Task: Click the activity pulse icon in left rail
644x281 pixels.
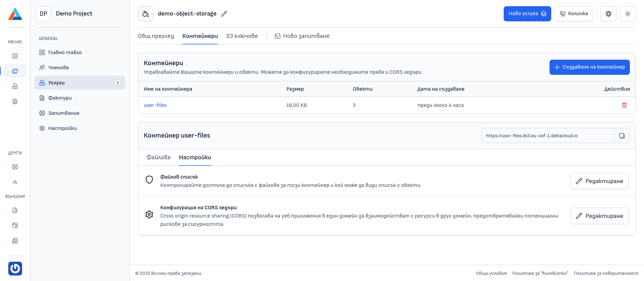Action: click(x=15, y=182)
